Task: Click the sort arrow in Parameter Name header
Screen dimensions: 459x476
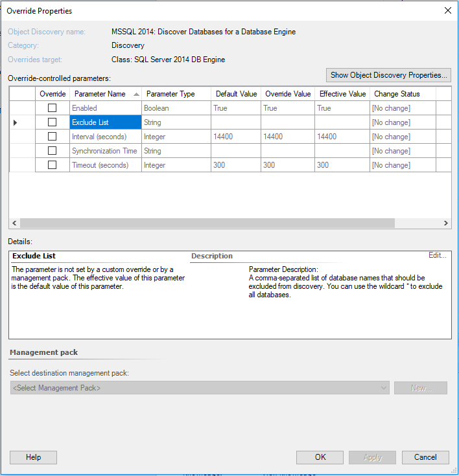Action: pyautogui.click(x=137, y=95)
